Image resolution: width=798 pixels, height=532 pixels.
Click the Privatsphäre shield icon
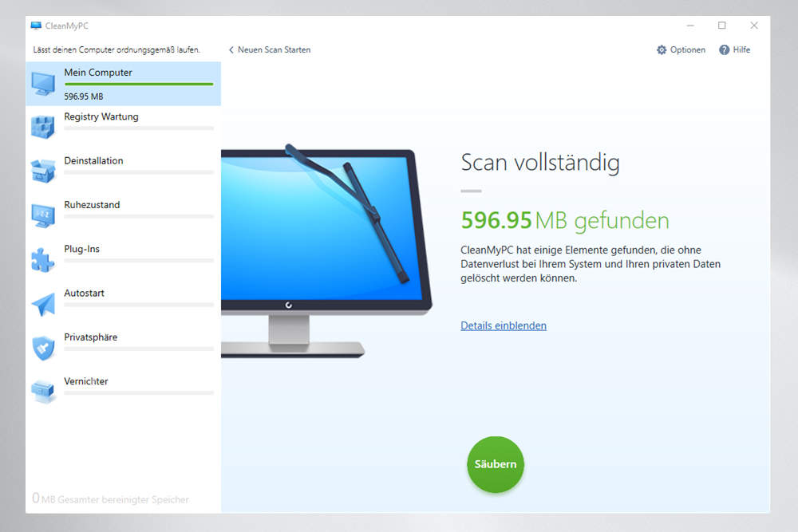(43, 348)
